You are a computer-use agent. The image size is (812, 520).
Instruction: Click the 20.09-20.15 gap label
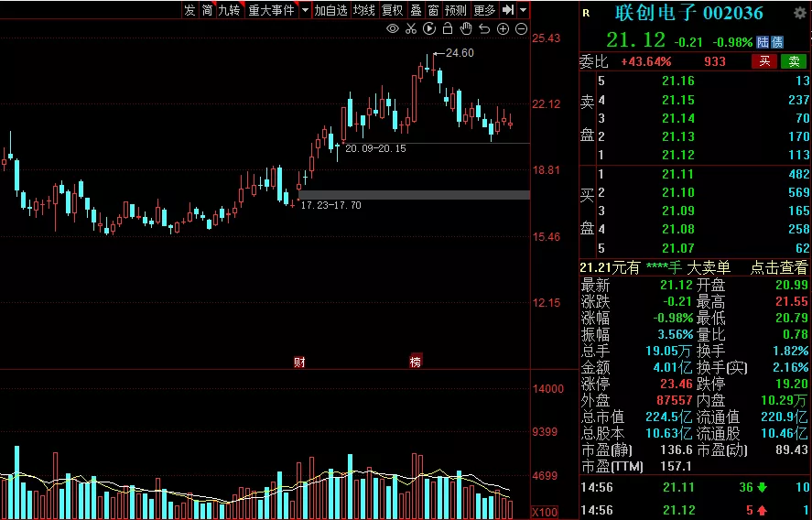[x=375, y=148]
